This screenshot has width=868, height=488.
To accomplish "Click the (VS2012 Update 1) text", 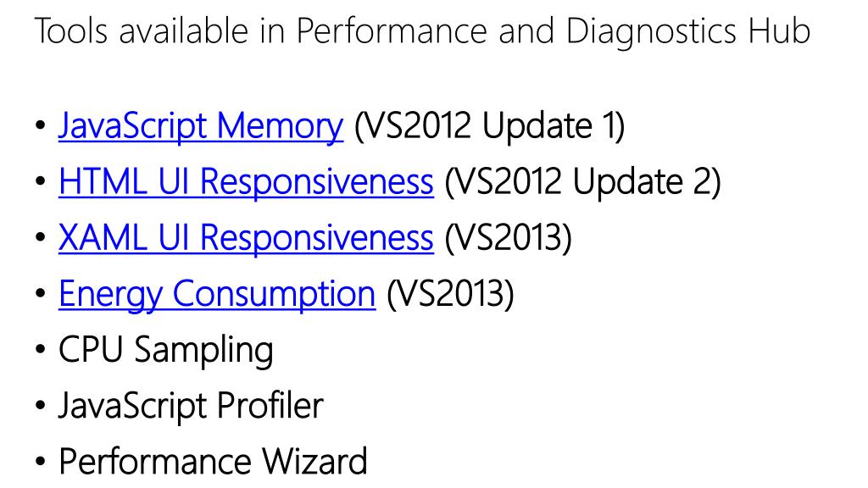I will click(x=489, y=126).
